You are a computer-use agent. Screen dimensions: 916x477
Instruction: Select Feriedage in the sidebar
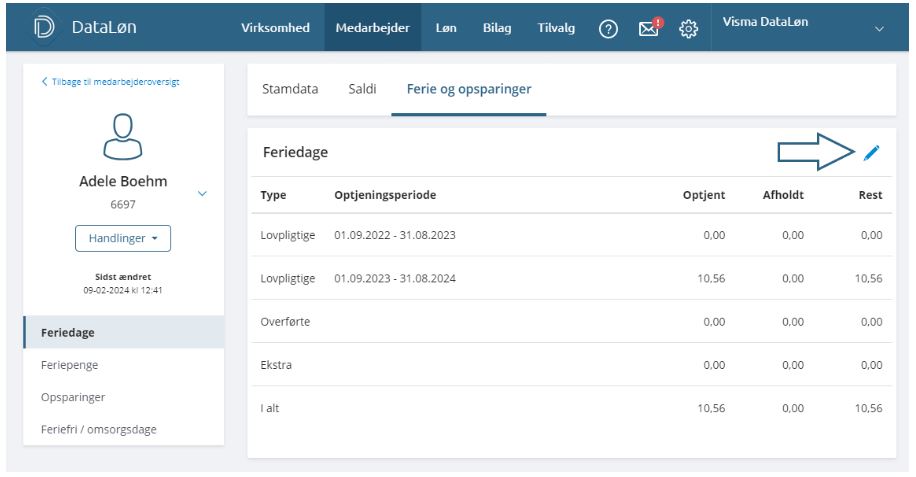coord(124,332)
